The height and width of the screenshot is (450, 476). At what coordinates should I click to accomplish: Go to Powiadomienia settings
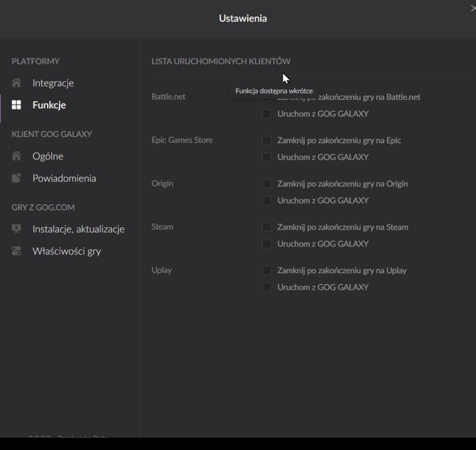pyautogui.click(x=64, y=178)
